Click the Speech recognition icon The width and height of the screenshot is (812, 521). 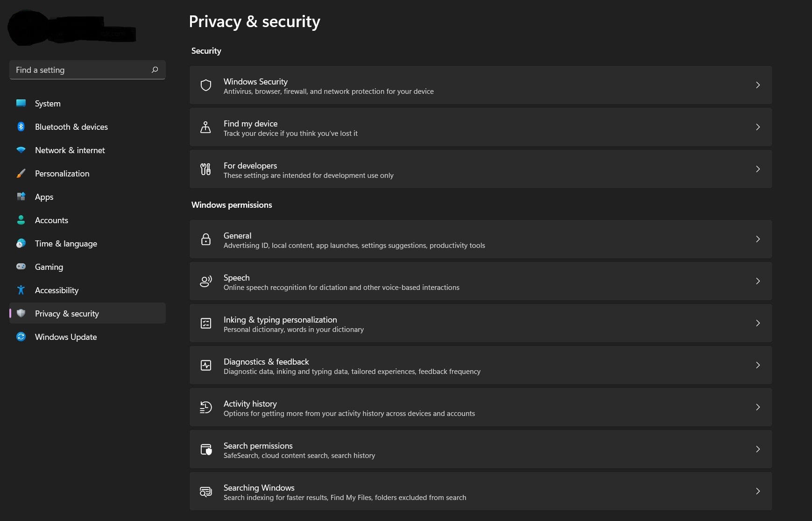point(206,282)
